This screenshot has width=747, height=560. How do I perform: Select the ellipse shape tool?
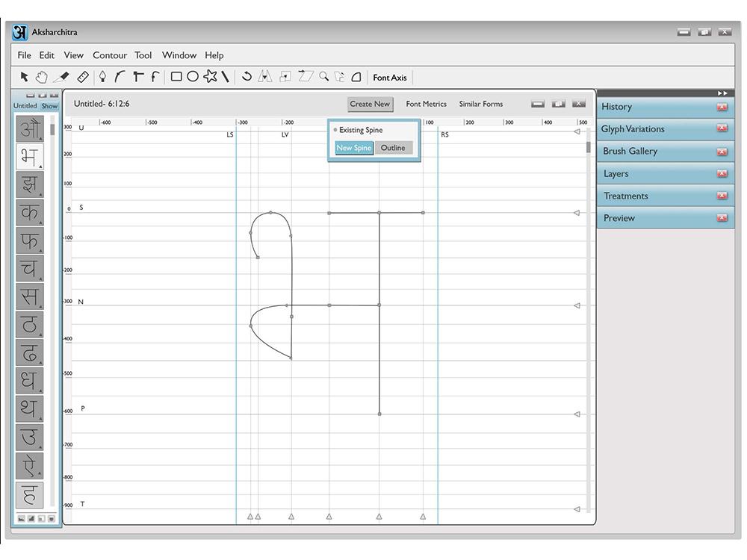[193, 77]
